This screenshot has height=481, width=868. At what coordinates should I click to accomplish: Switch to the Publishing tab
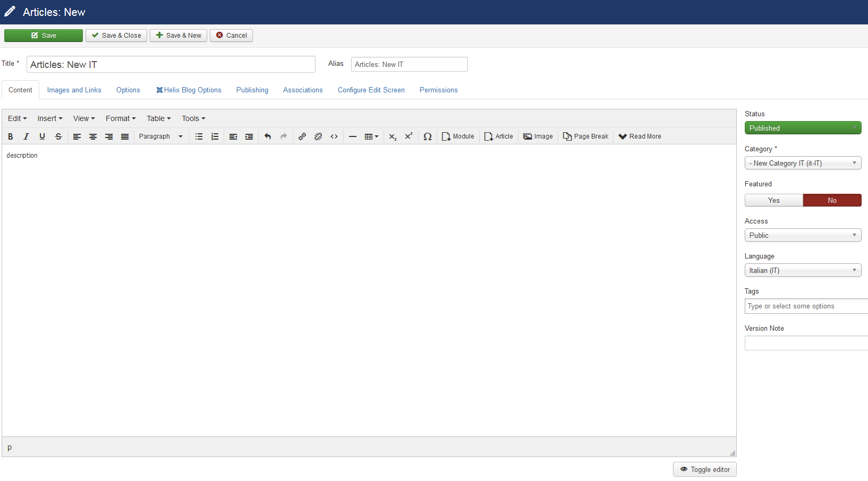click(x=252, y=90)
